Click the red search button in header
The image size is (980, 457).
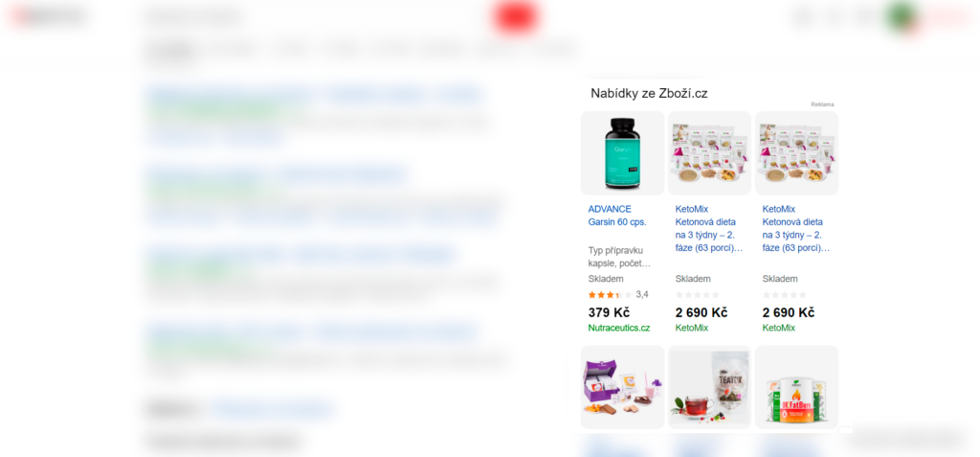[516, 17]
